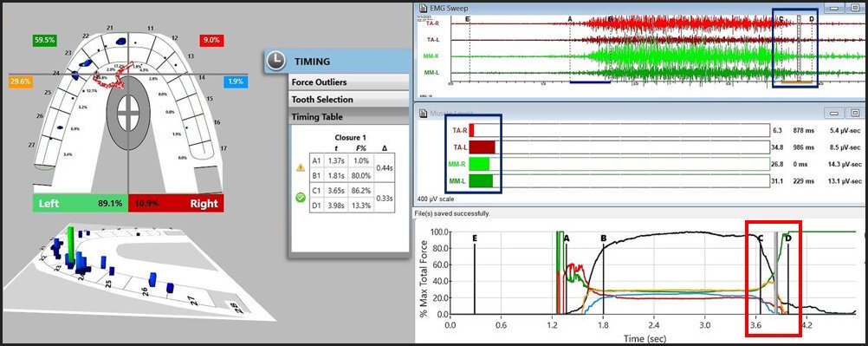Select marker A on the force graph
The image size is (868, 346).
(567, 238)
